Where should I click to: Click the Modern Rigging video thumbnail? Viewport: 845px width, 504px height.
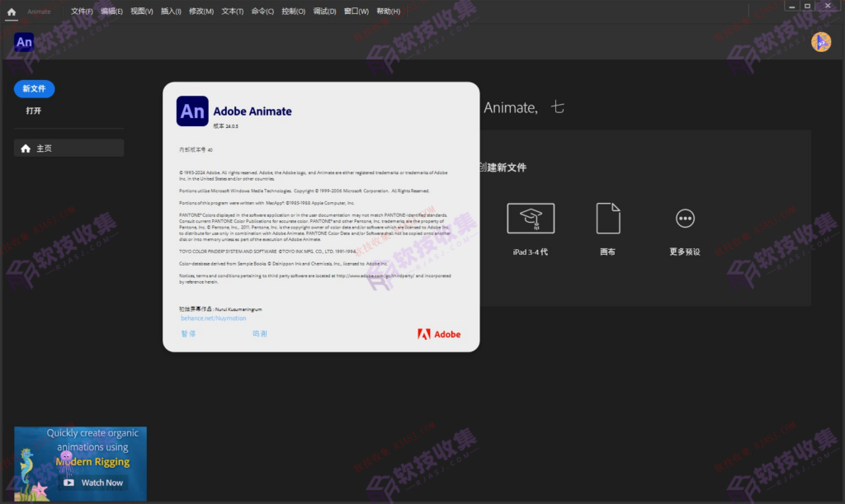tap(80, 464)
